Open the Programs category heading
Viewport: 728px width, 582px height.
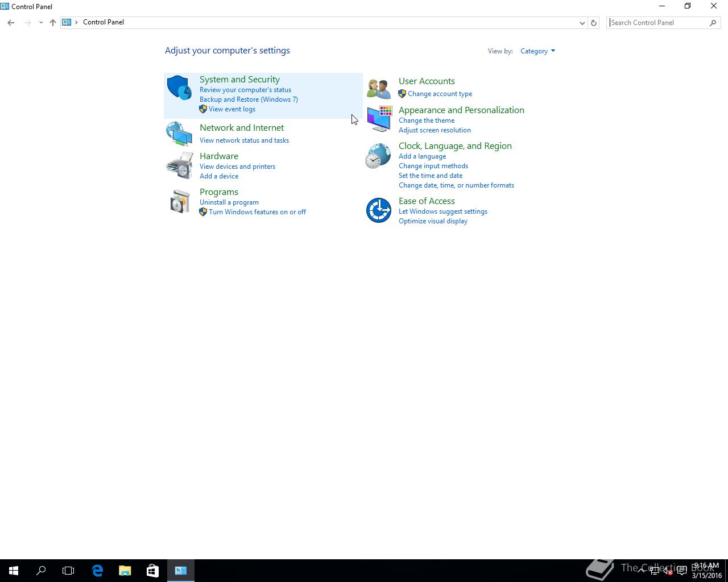pyautogui.click(x=219, y=192)
